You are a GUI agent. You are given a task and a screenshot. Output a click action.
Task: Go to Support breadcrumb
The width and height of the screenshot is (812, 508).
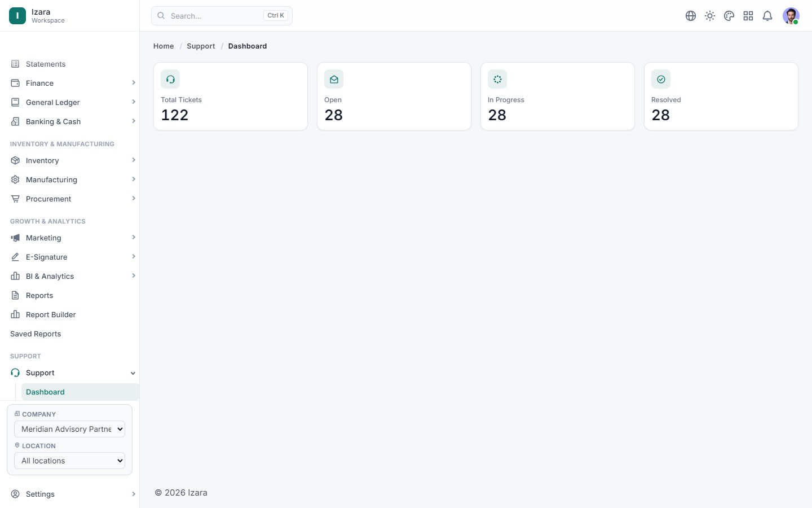coord(201,46)
